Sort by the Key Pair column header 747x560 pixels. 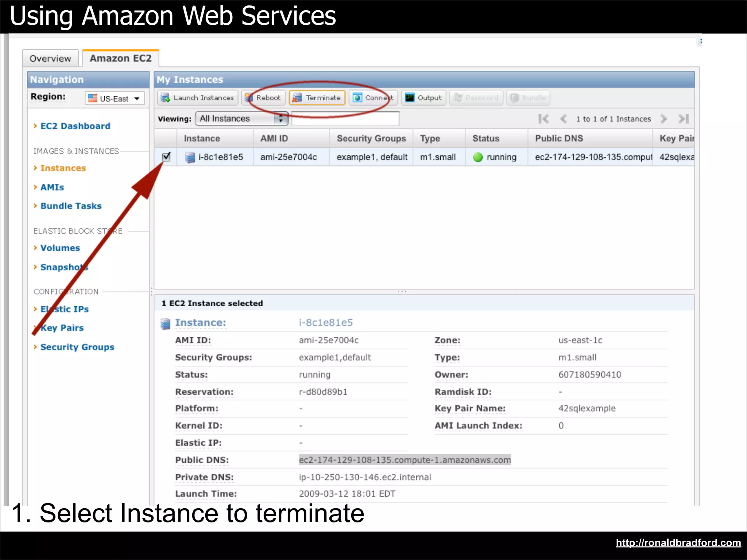(x=674, y=139)
